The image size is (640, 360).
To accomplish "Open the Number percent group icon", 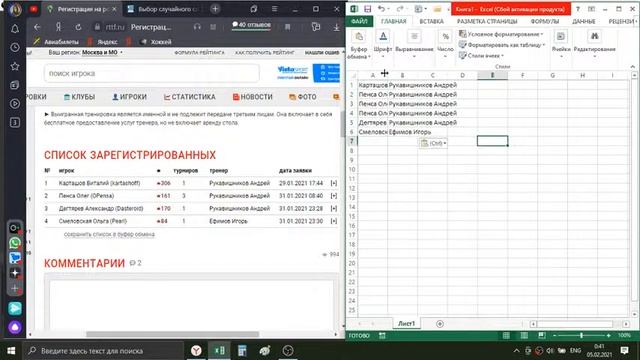I will click(445, 36).
